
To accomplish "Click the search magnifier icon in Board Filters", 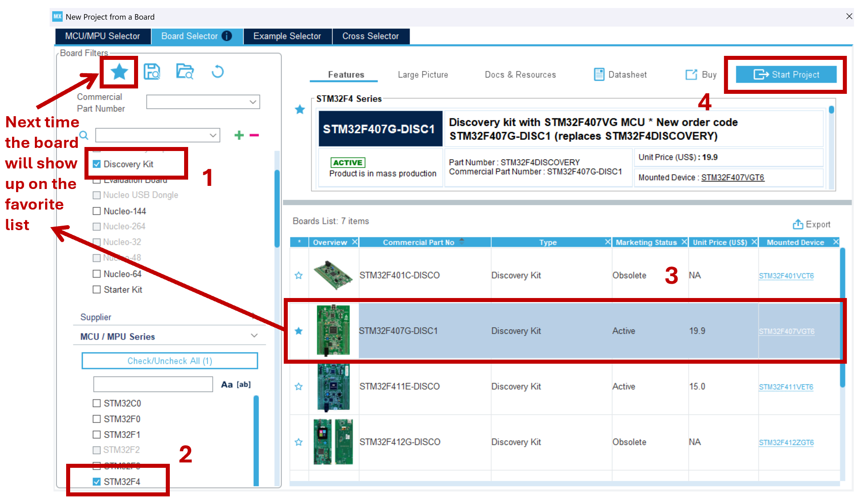I will pyautogui.click(x=84, y=135).
